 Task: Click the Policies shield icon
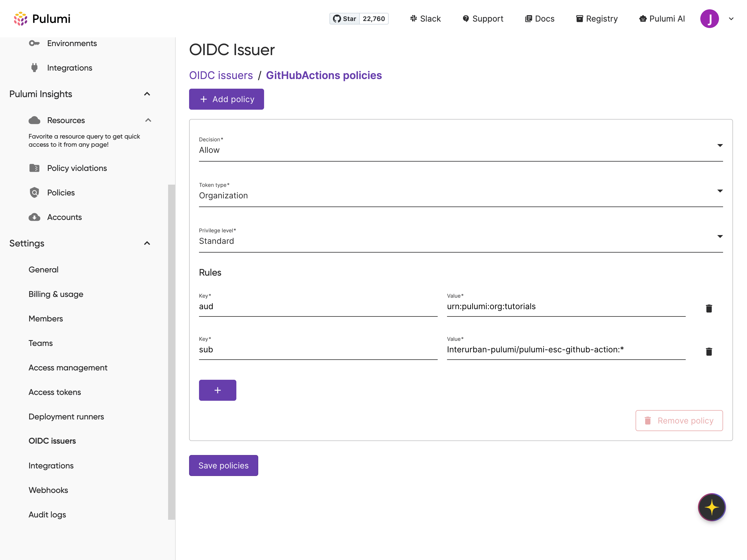coord(34,192)
